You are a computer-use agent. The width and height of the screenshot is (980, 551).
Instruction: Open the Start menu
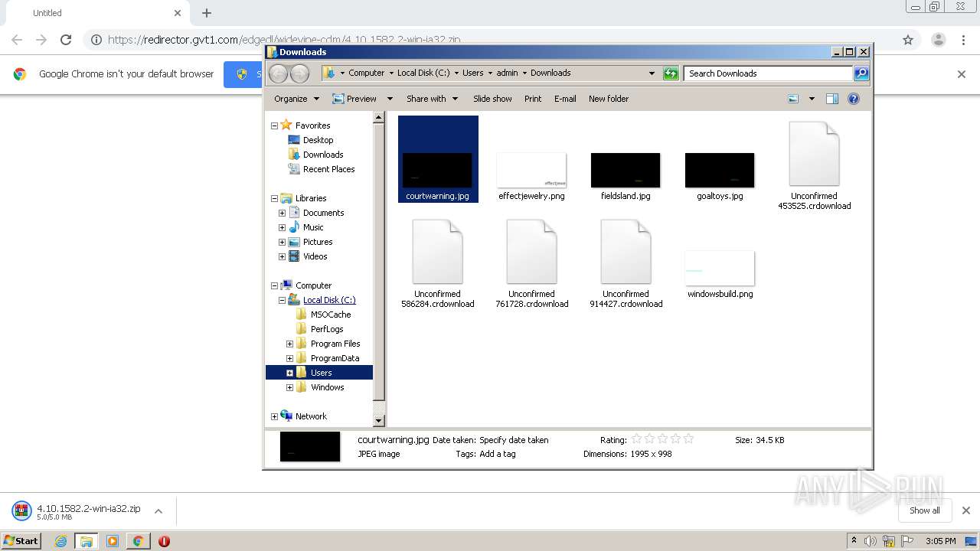(21, 541)
